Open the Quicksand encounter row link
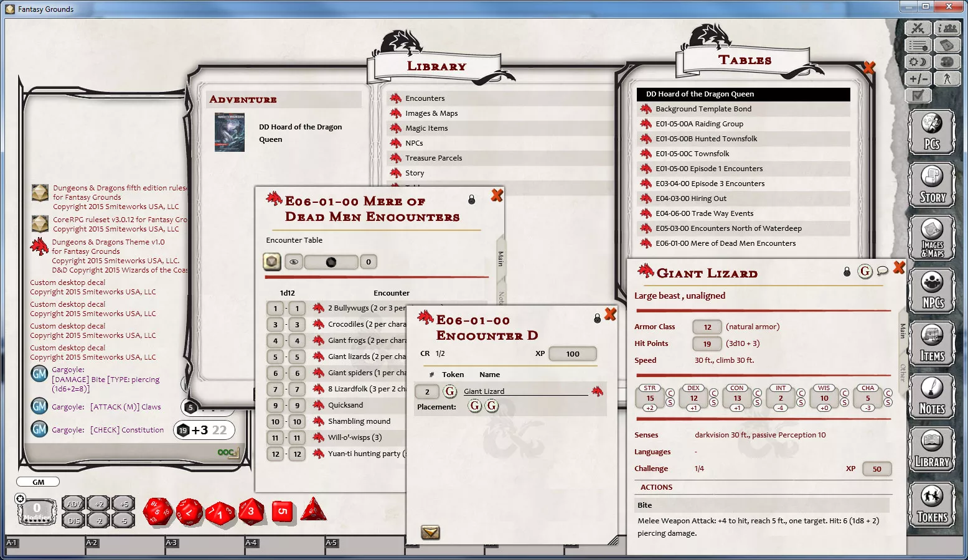Screen dimensions: 968x560 (x=318, y=405)
